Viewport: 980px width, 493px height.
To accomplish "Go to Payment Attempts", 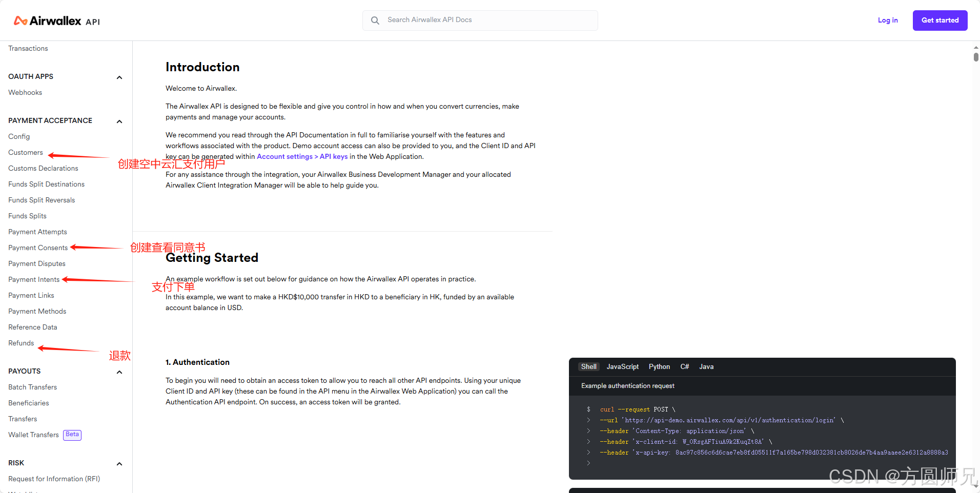I will (37, 232).
